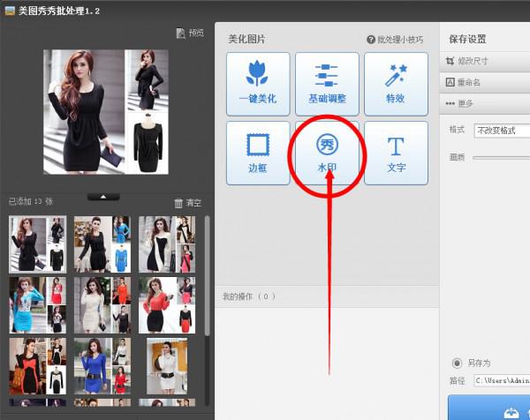Select the first thumbnail in the image list
Screen dimensions: 530x420
[x=37, y=244]
